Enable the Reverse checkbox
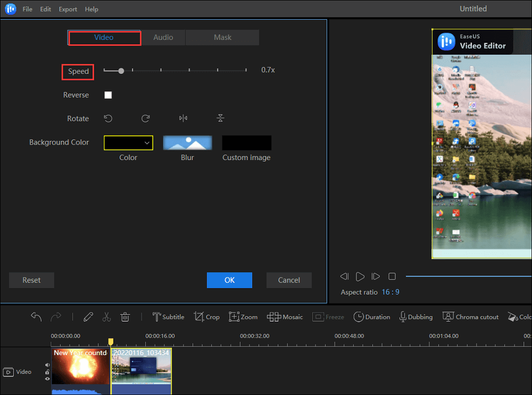 coord(108,95)
